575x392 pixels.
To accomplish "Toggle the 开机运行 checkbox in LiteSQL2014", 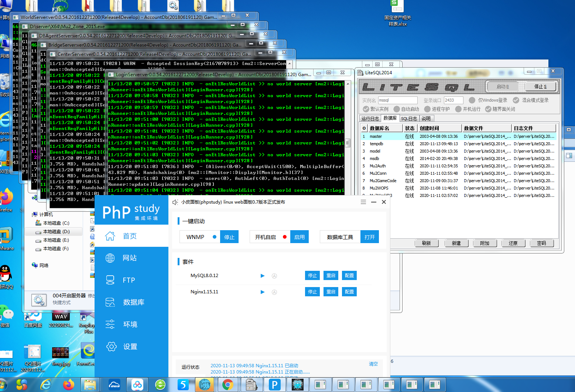I will point(458,109).
